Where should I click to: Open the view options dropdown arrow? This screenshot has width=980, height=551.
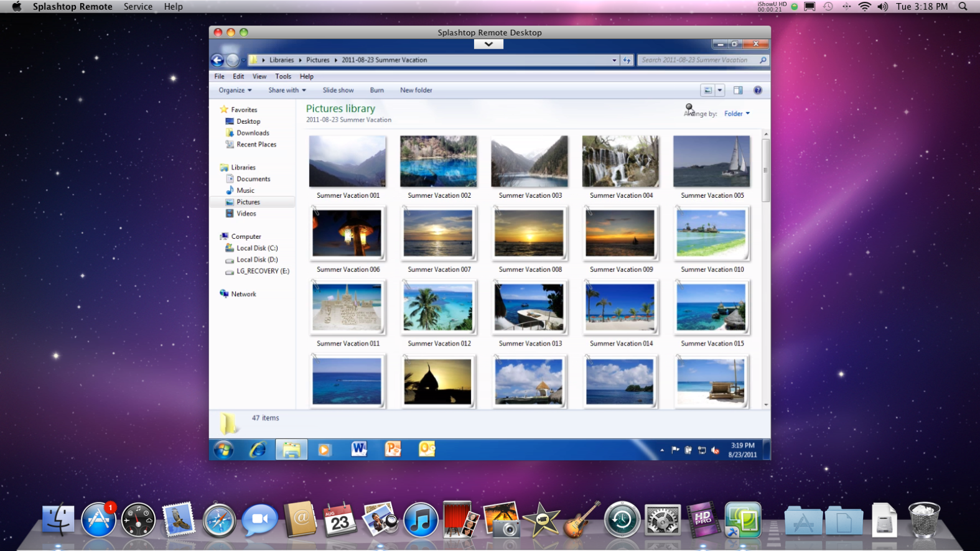(x=720, y=90)
